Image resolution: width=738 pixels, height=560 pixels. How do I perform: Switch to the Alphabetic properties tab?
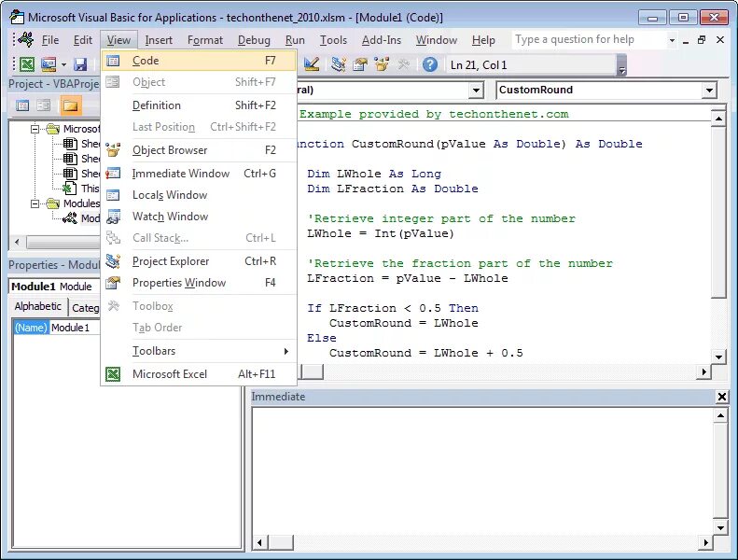[38, 306]
